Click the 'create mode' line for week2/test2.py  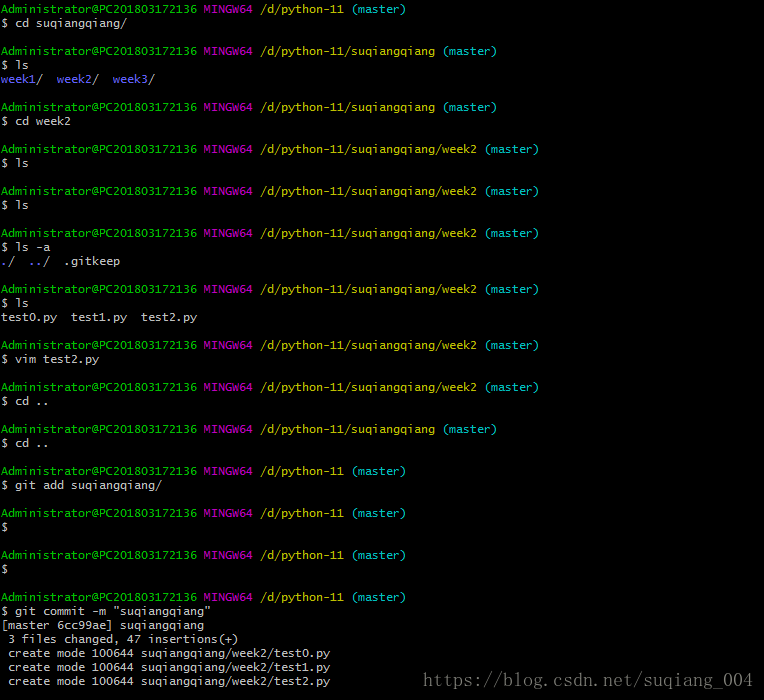click(169, 681)
